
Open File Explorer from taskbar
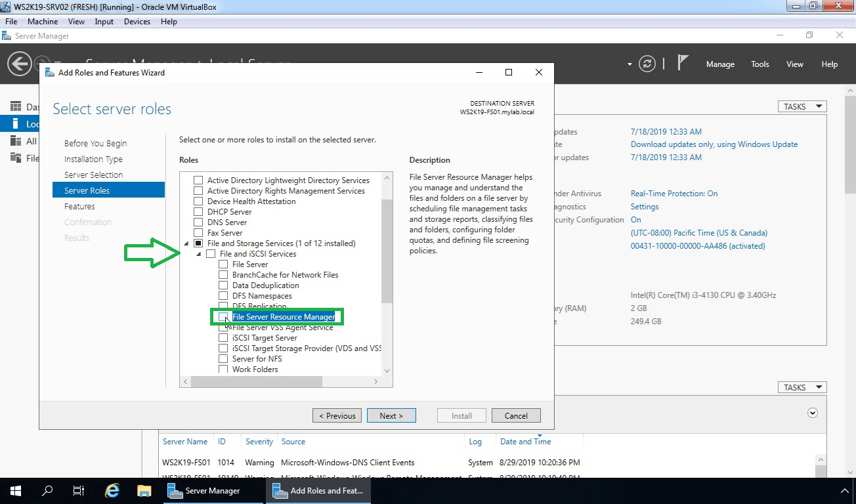tap(144, 490)
